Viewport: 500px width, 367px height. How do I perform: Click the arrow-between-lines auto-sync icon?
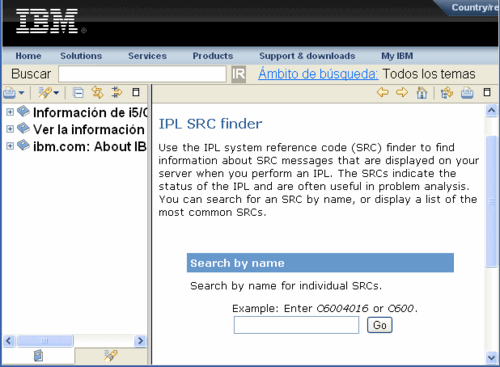coord(117,93)
